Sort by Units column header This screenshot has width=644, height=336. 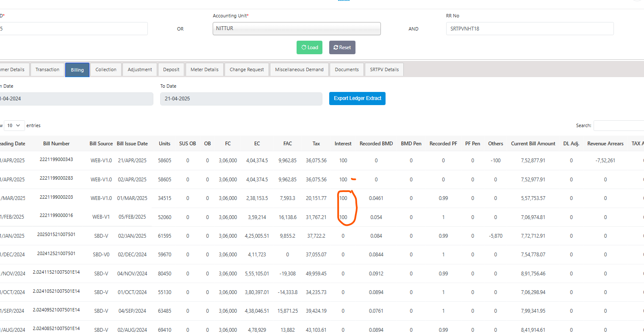click(165, 144)
